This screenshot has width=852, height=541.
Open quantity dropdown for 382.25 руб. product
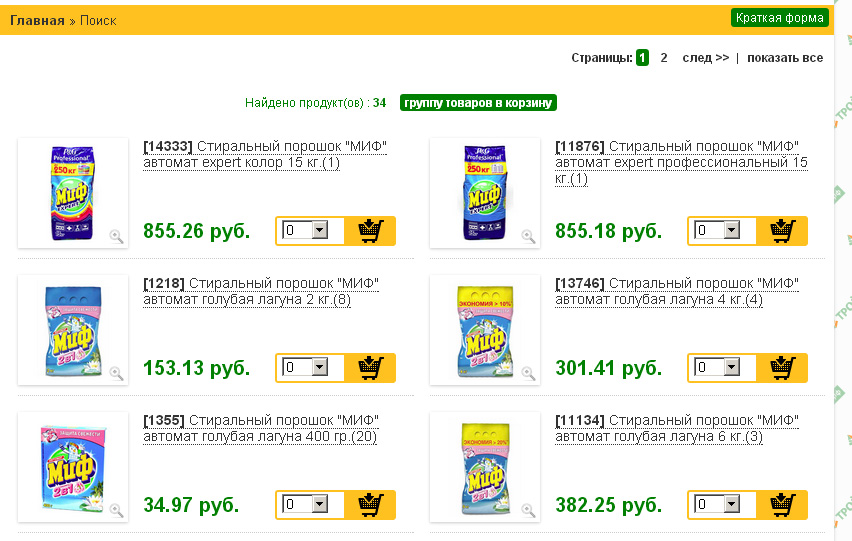(x=732, y=505)
